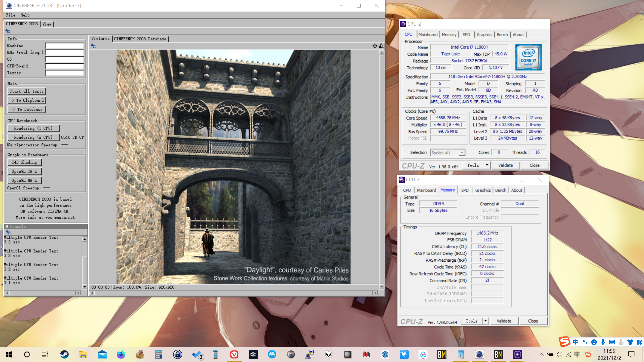Click the Sogou soft keyboard icon

(612, 342)
